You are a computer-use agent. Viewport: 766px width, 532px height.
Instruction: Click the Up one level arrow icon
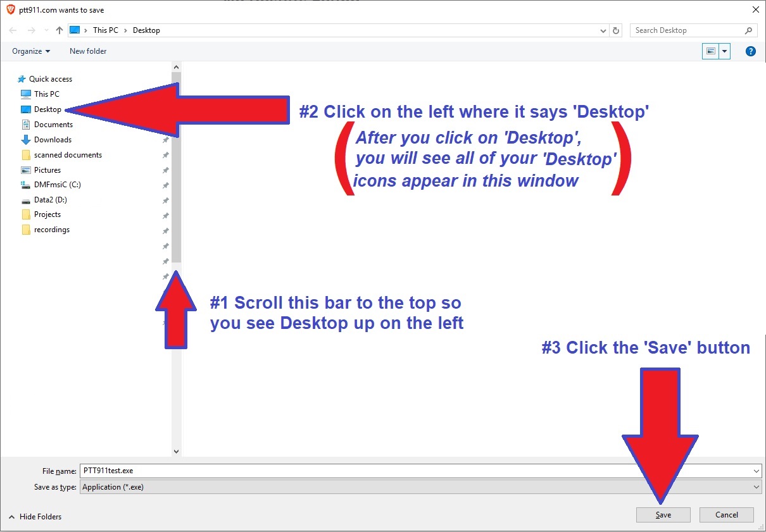click(60, 30)
